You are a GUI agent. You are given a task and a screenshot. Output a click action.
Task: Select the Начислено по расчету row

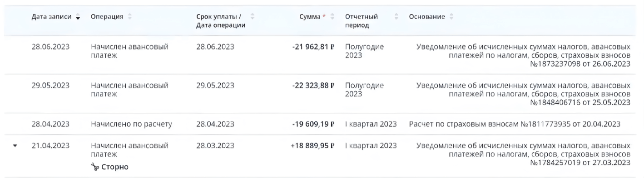322,124
